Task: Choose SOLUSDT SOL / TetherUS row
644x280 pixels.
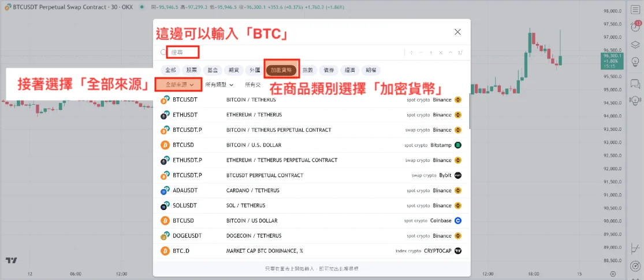Action: tap(312, 205)
